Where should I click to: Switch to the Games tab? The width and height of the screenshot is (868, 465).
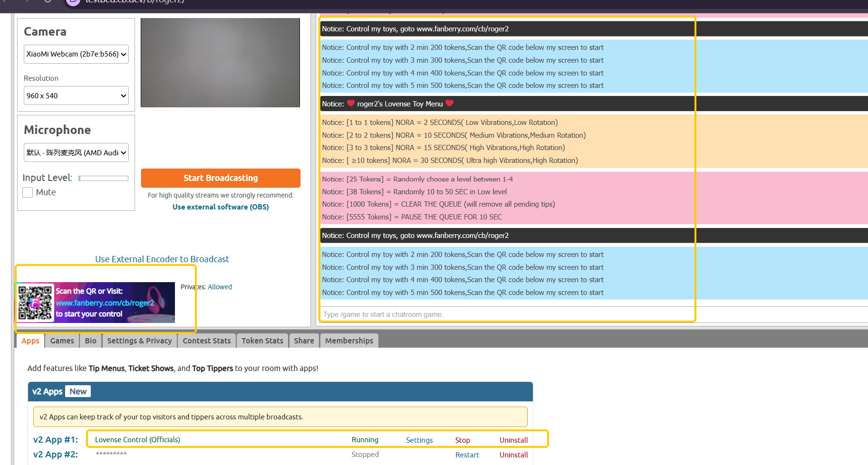(x=62, y=341)
